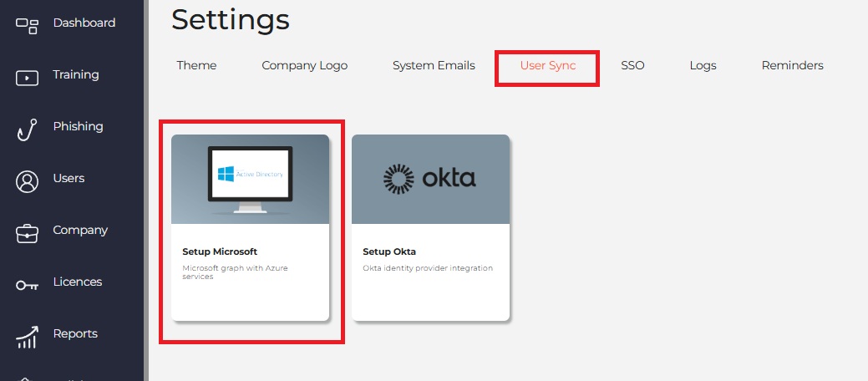Open the Phishing section
This screenshot has width=868, height=381.
point(78,126)
